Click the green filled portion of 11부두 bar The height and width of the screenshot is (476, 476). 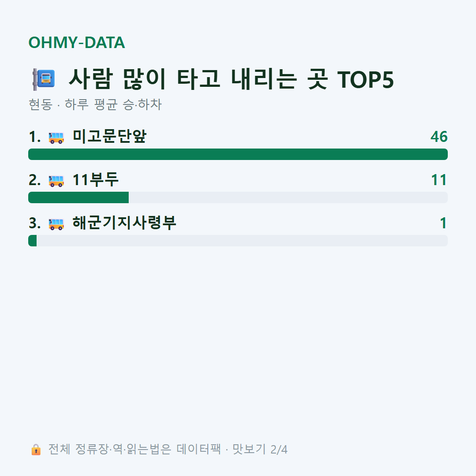coord(78,197)
